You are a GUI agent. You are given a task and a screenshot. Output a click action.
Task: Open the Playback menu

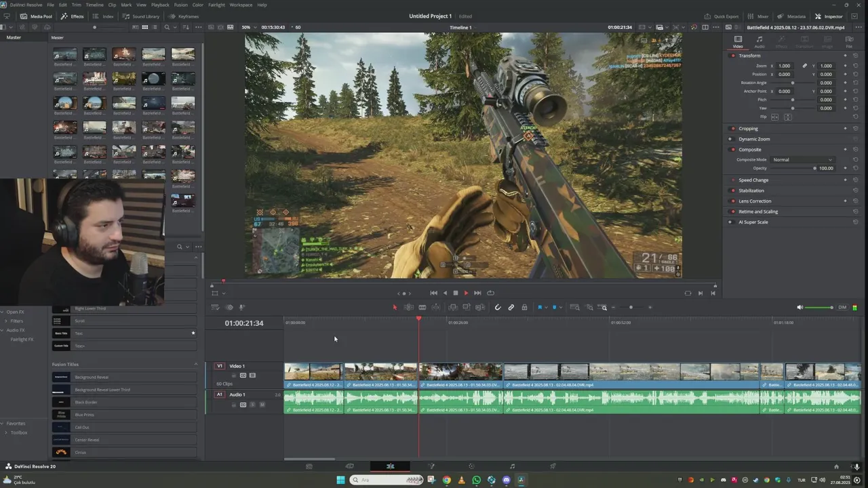[160, 5]
